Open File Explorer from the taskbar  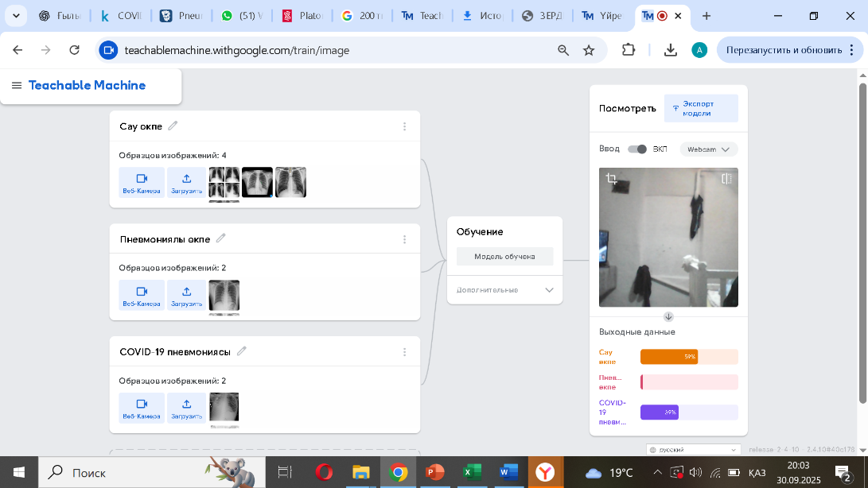pyautogui.click(x=361, y=473)
